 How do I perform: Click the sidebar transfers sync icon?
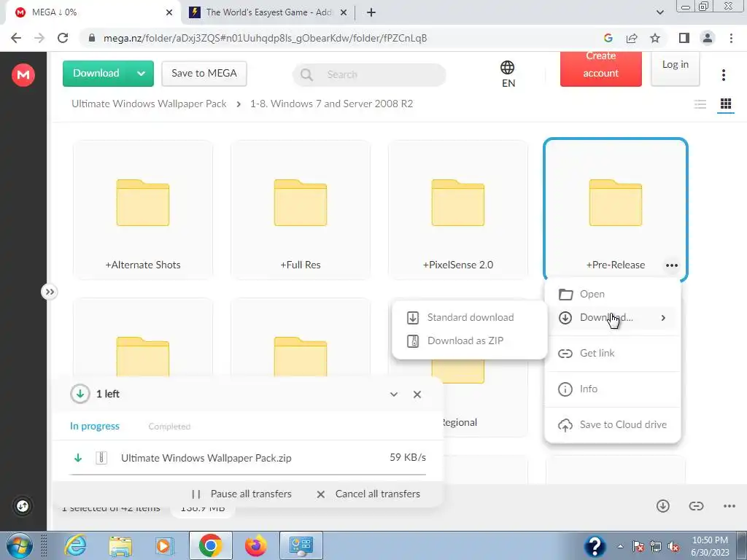tap(23, 506)
